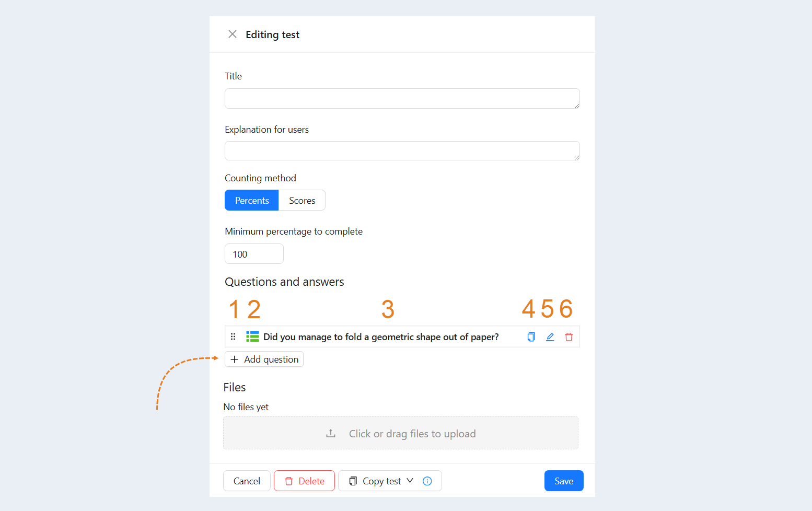The width and height of the screenshot is (812, 511).
Task: Click the green list question-type icon
Action: (x=252, y=336)
